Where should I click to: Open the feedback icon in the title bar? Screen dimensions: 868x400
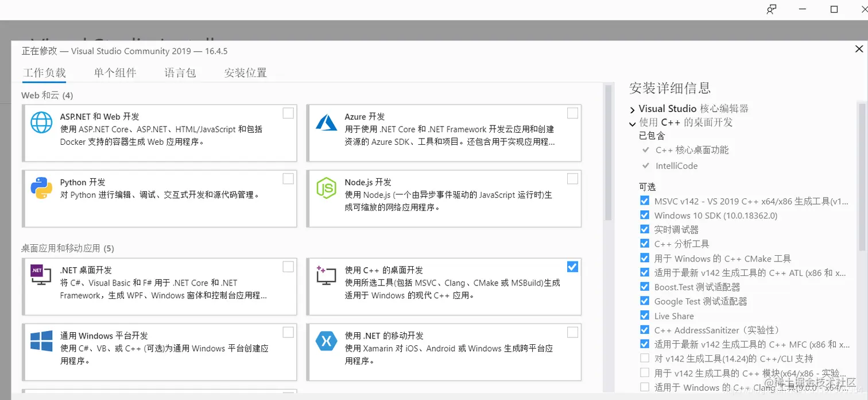[771, 9]
